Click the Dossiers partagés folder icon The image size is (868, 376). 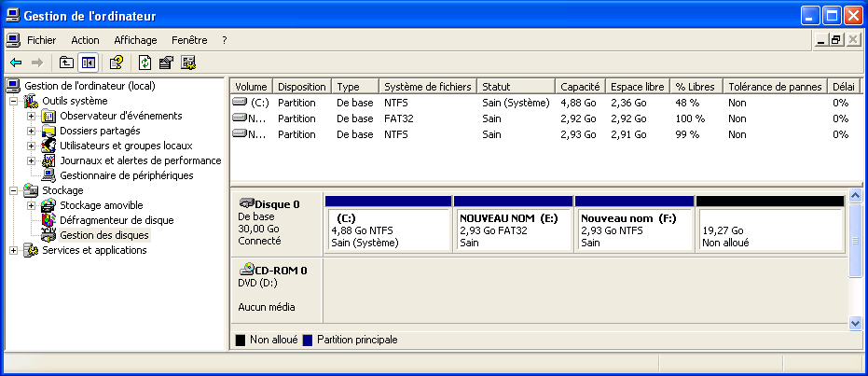tap(48, 131)
